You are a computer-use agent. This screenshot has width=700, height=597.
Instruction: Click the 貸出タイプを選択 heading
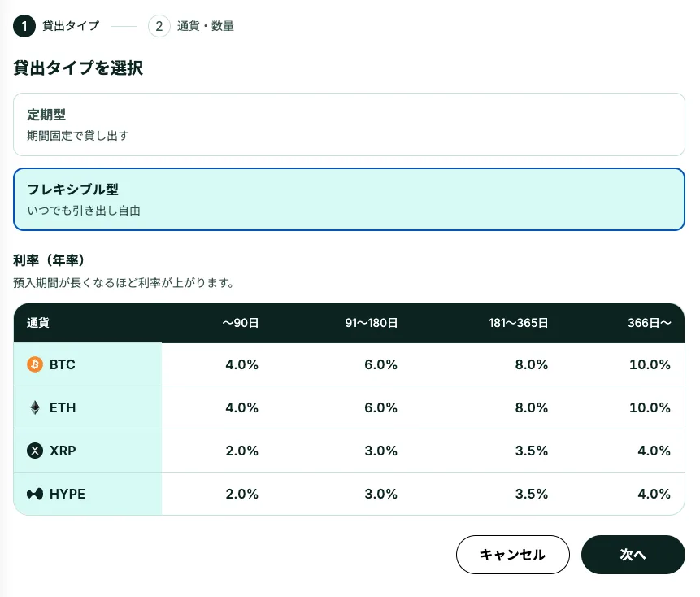coord(78,68)
